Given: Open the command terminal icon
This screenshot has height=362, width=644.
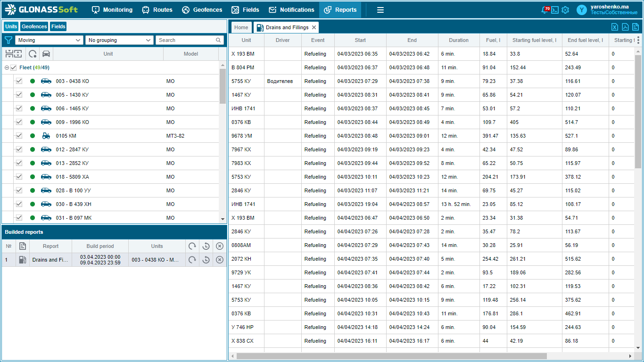Looking at the screenshot, I should point(555,10).
